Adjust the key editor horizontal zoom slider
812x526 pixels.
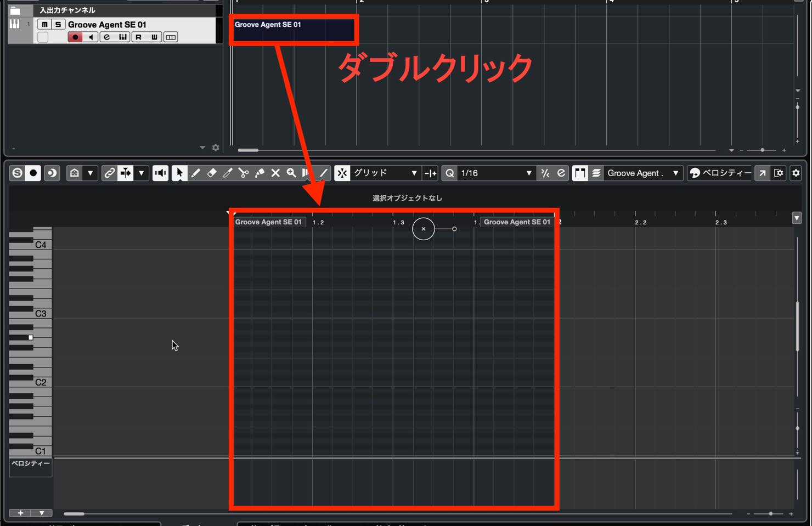770,513
